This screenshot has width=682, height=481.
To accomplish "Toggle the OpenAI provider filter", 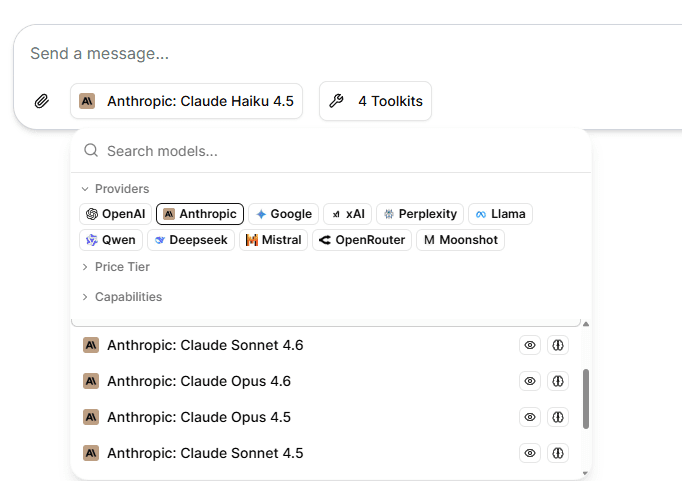I will (116, 214).
